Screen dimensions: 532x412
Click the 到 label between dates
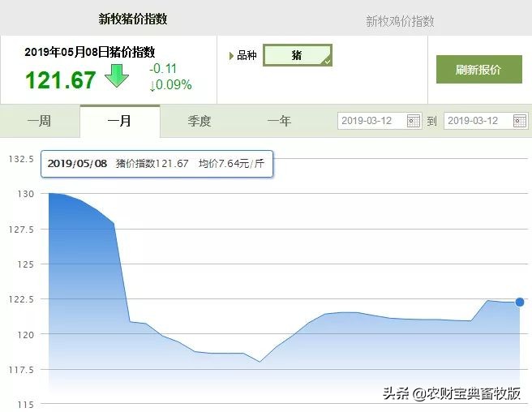click(x=431, y=121)
